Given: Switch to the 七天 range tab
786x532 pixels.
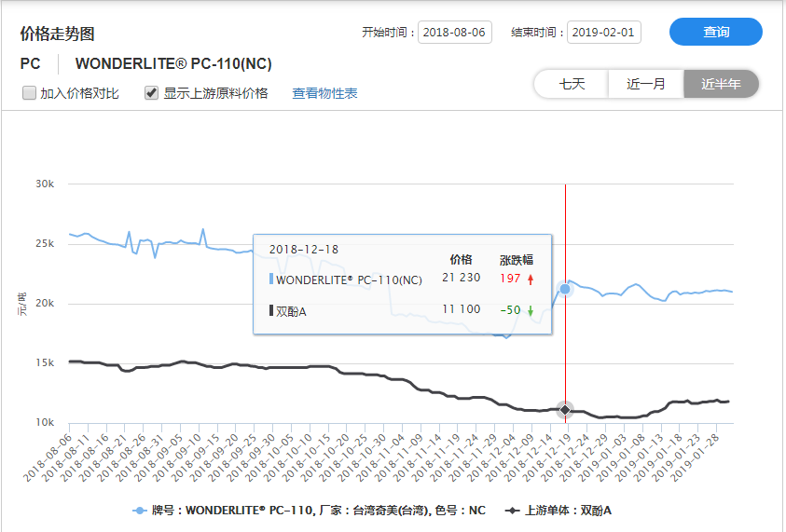Looking at the screenshot, I should [x=572, y=84].
